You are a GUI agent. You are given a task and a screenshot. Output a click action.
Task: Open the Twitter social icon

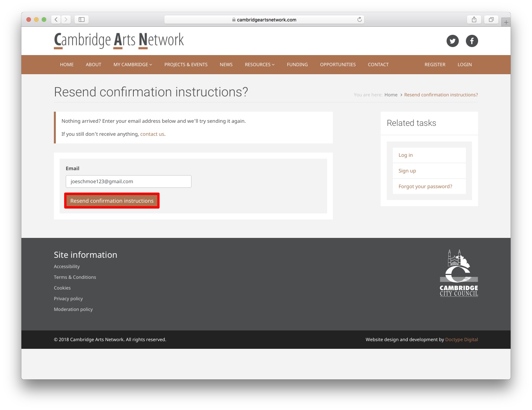click(x=453, y=41)
